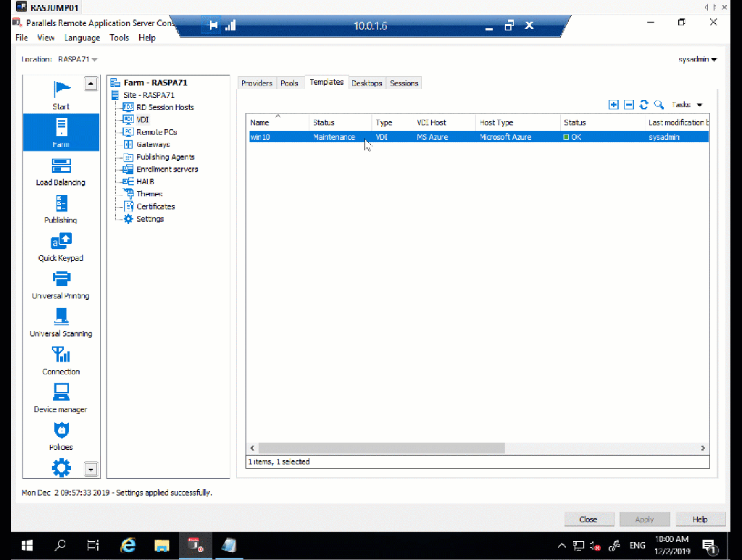Click the gear icon below Policies
The width and height of the screenshot is (742, 560).
(x=61, y=468)
